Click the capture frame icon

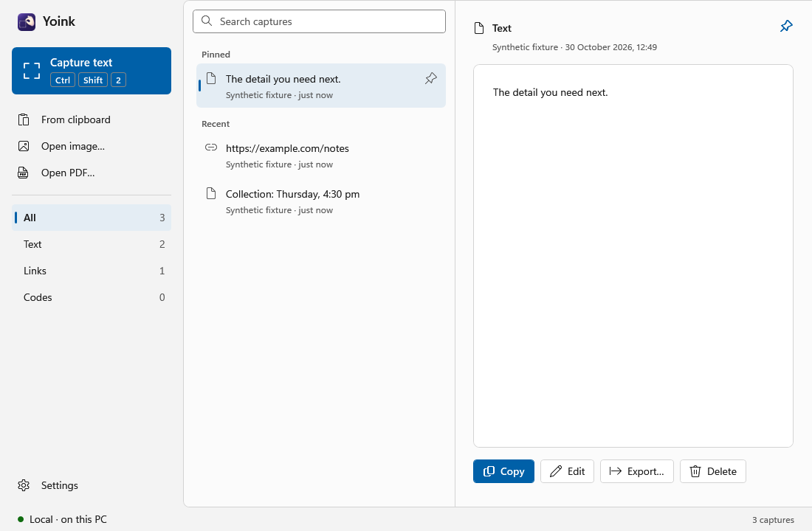[x=32, y=71]
